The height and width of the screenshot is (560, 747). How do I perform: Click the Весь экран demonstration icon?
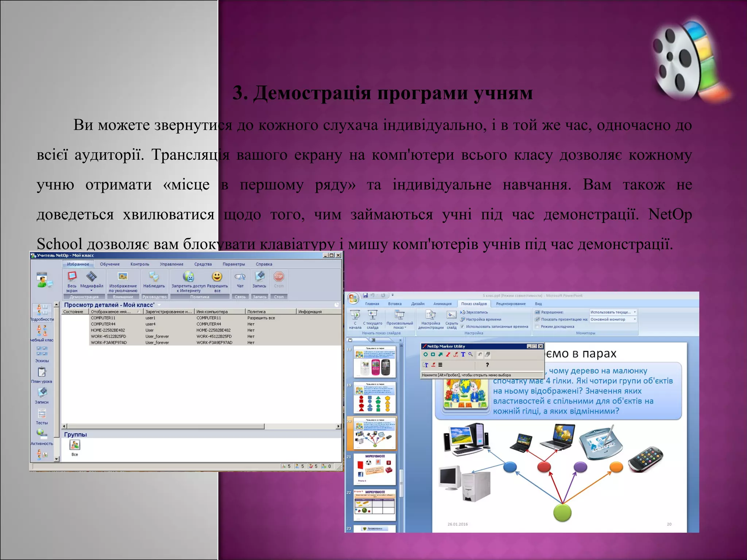pyautogui.click(x=72, y=277)
